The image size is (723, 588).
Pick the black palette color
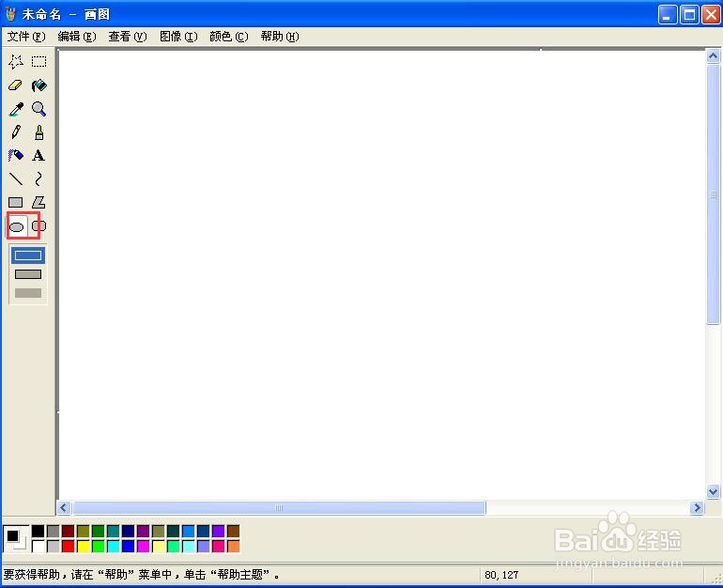(38, 531)
